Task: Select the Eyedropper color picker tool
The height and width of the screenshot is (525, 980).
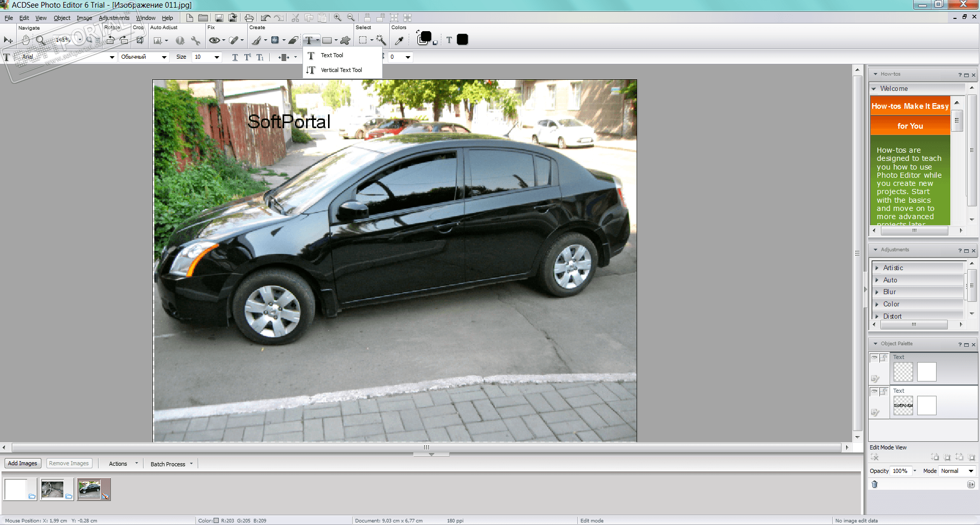Action: [x=399, y=40]
